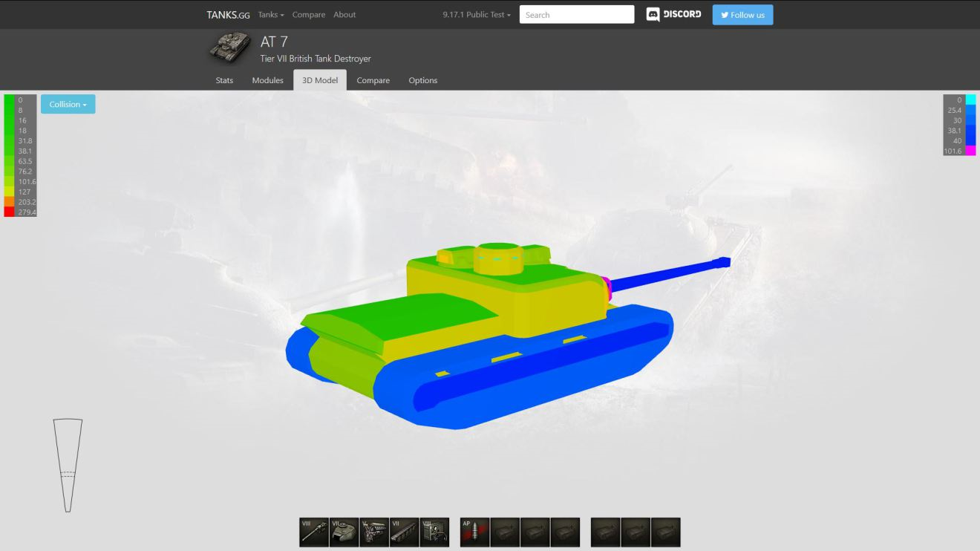Screen dimensions: 980x551
Task: Click the magenta 101.6 spaced armor swatch
Action: tap(970, 151)
